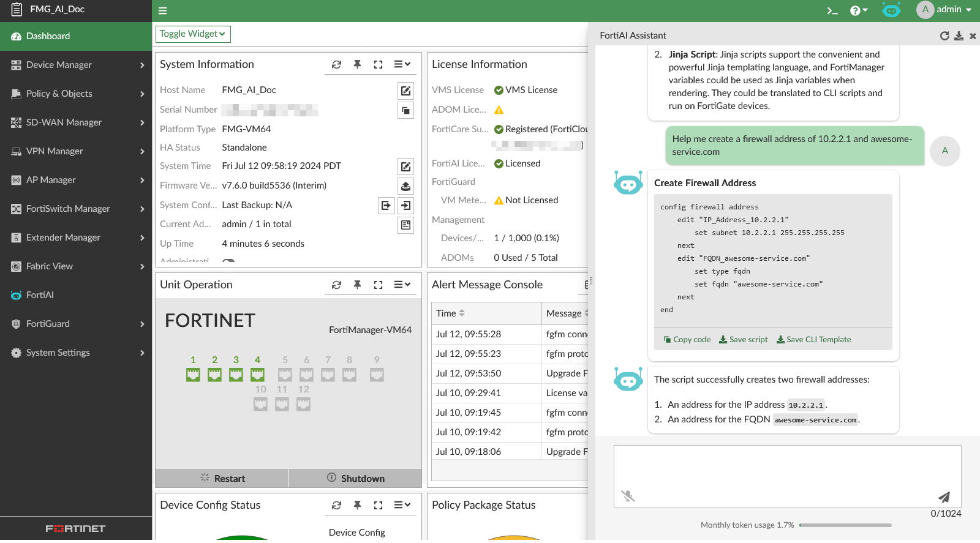Maximize the Device Config Status widget
Viewport: 980px width, 543px height.
click(378, 505)
